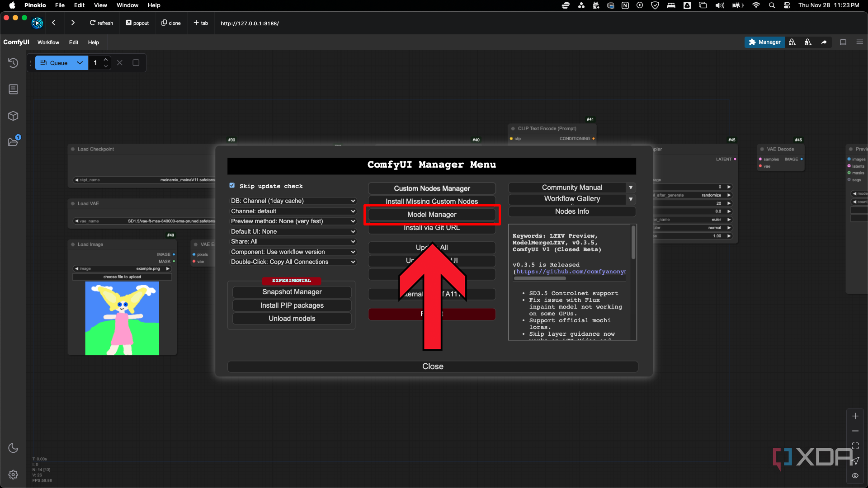Expand Queue button options chevron

(x=80, y=63)
